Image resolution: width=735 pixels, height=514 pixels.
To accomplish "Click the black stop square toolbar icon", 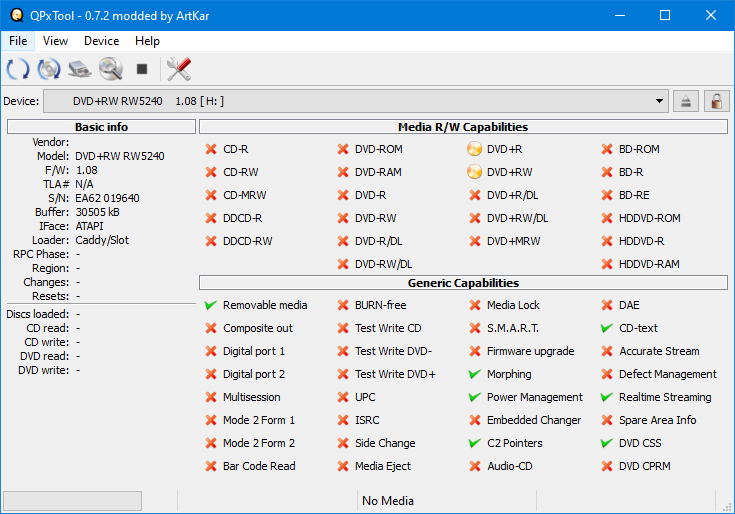I will point(142,69).
